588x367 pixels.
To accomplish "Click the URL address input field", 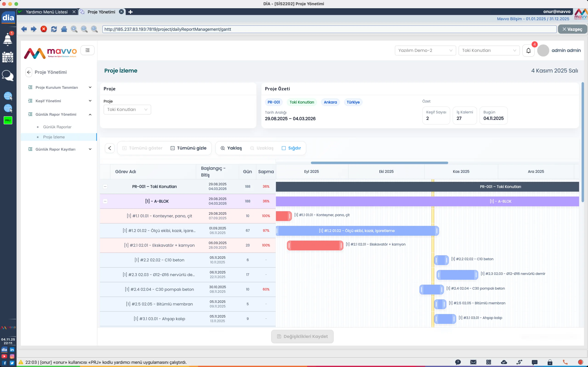I will tap(329, 29).
